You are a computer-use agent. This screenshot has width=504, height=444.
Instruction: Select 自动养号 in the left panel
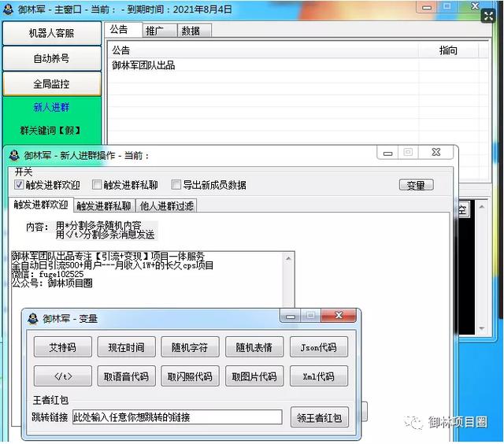[51, 59]
